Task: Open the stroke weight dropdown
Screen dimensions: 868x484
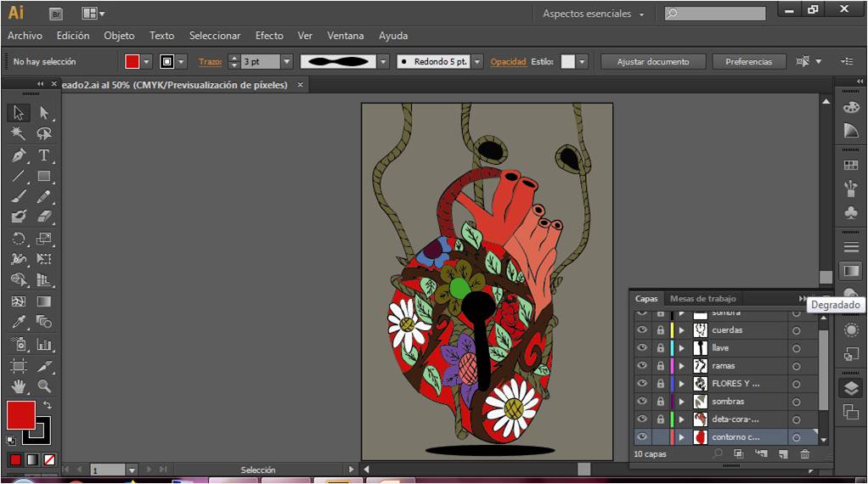Action: (x=286, y=62)
